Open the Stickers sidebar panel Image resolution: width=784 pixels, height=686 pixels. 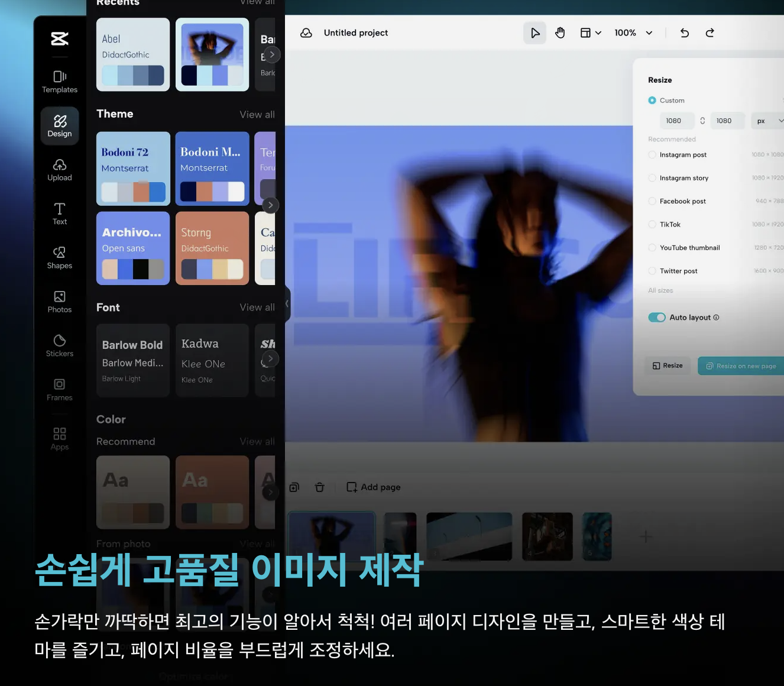click(60, 346)
